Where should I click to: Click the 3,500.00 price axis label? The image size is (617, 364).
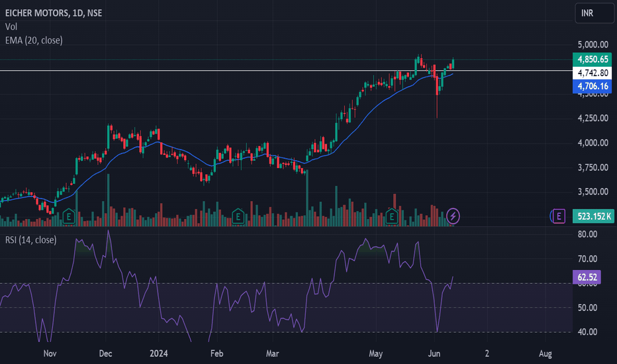pos(593,192)
